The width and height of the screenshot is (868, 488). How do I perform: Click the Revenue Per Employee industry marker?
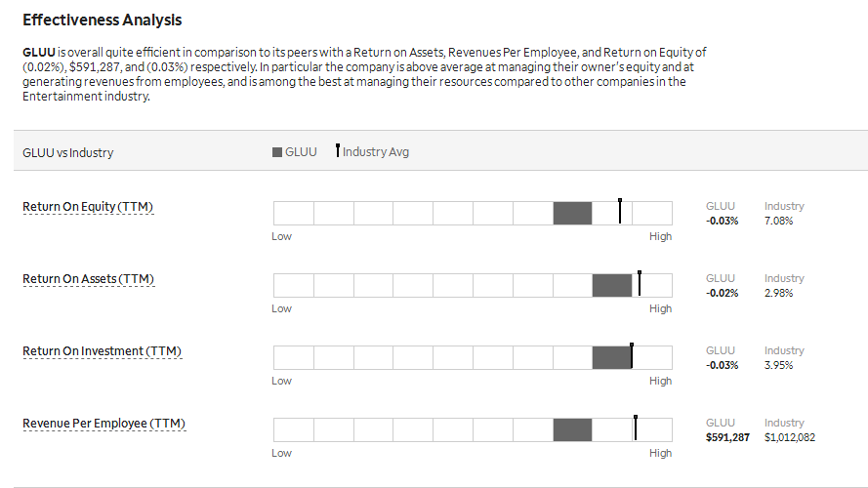click(x=636, y=427)
